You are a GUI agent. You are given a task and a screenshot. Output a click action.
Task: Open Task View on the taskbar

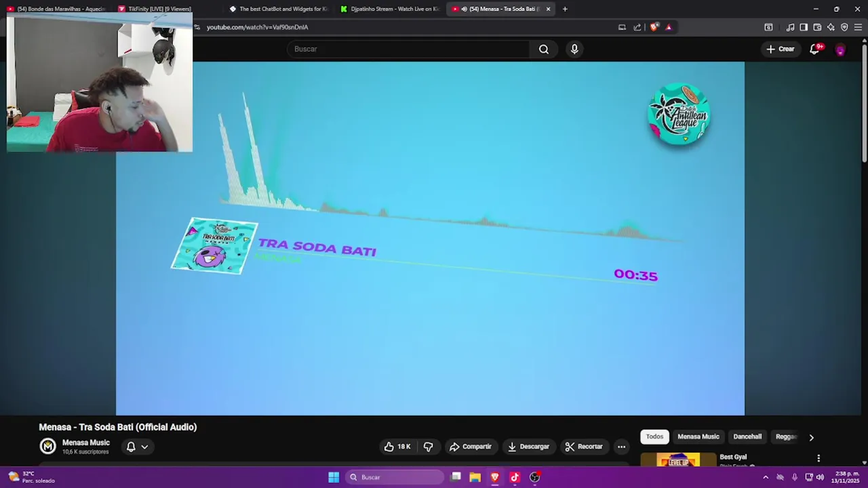point(456,477)
